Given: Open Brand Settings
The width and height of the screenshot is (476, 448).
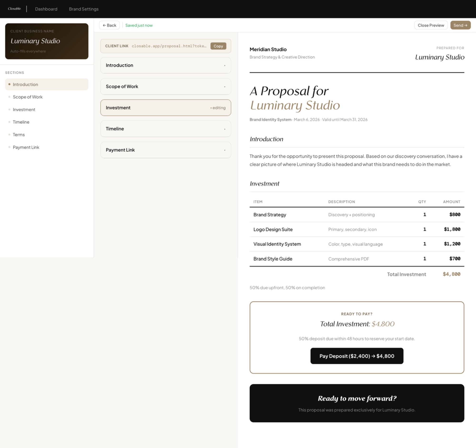Looking at the screenshot, I should 84,9.
